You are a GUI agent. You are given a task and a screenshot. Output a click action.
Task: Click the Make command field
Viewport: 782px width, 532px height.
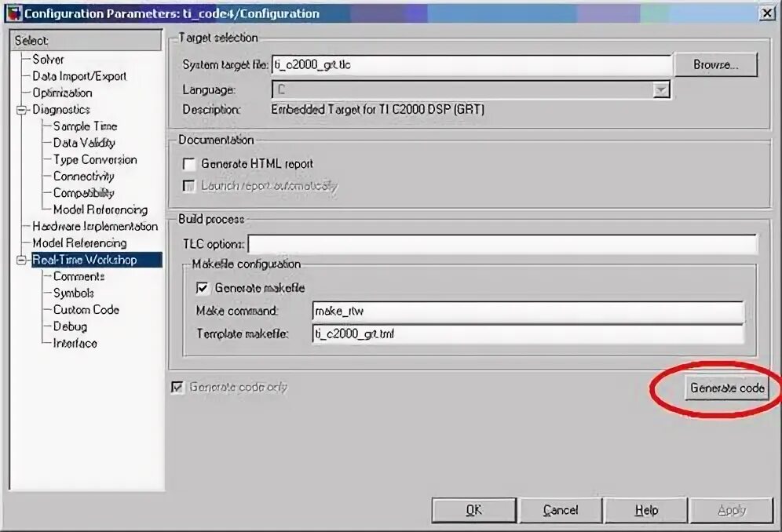click(528, 312)
